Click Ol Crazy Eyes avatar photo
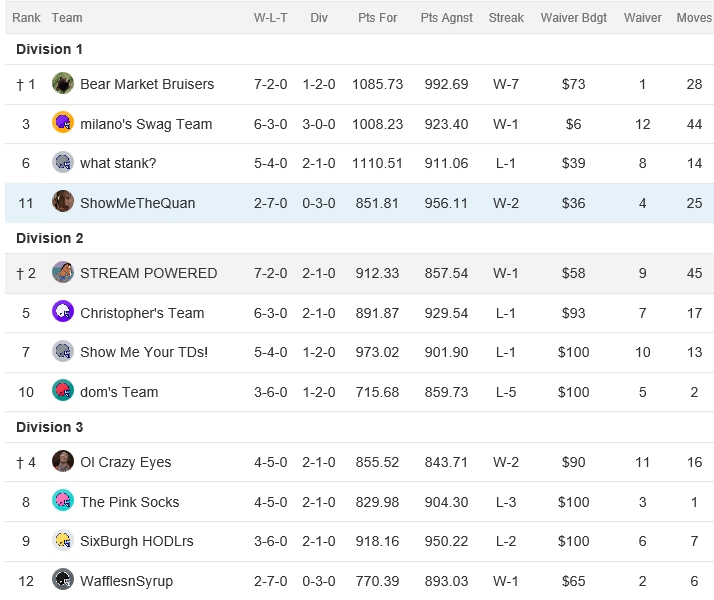The width and height of the screenshot is (714, 600). coord(63,462)
